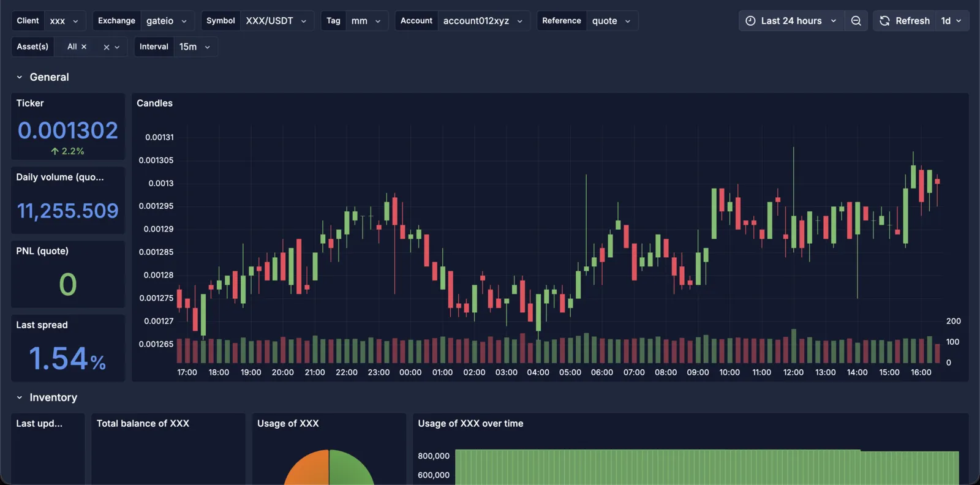Clear all Asset(s) selections
Image resolution: width=980 pixels, height=485 pixels.
(107, 47)
